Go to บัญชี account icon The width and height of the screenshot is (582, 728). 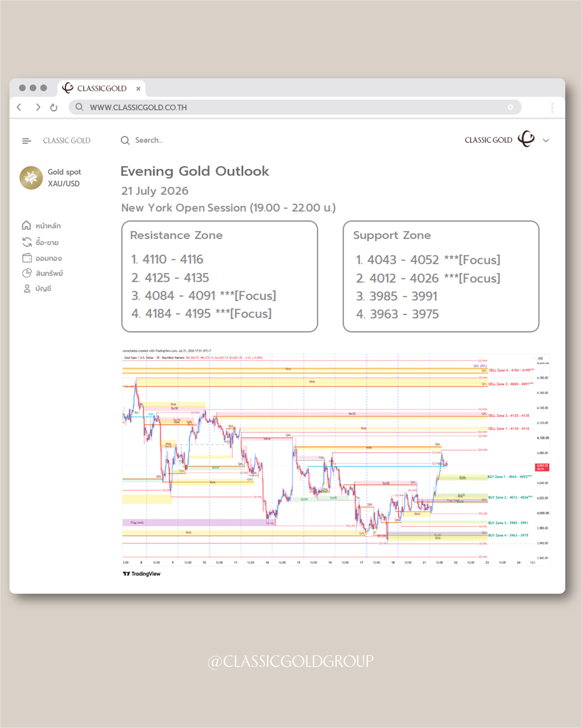(x=27, y=288)
